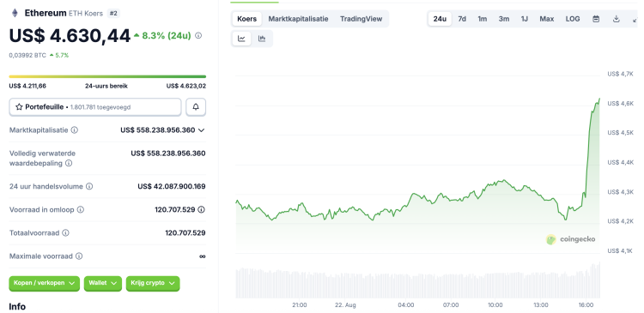Select the 1m time range
The height and width of the screenshot is (313, 644).
(x=483, y=19)
